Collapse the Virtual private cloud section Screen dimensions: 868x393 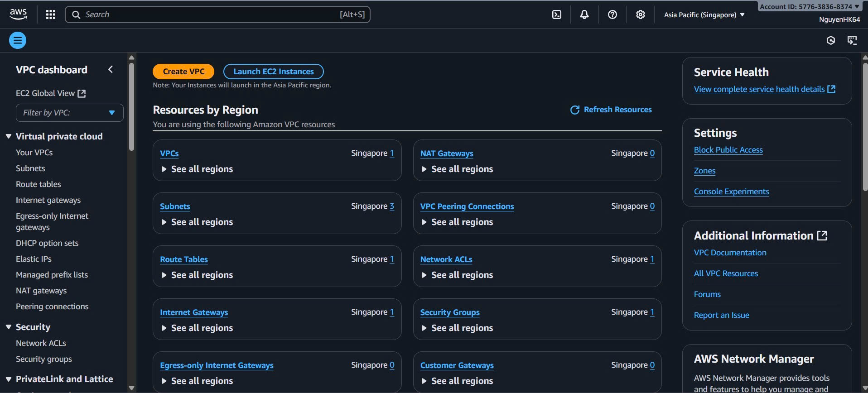point(9,136)
